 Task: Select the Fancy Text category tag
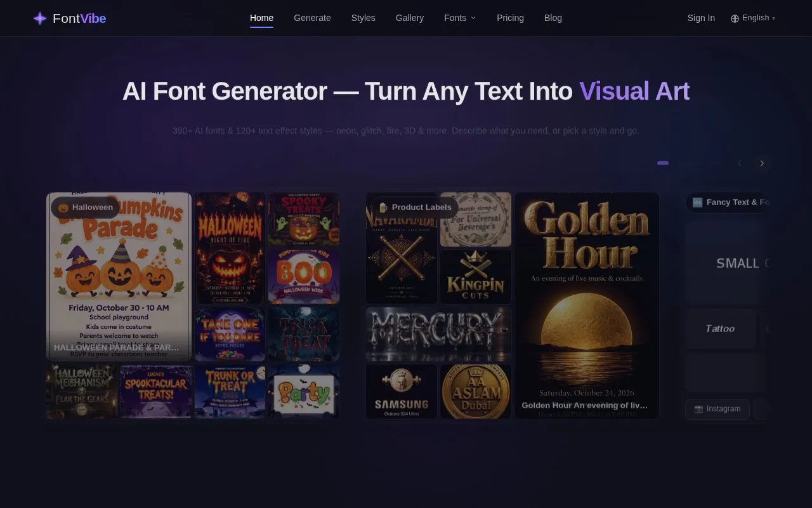click(x=728, y=202)
